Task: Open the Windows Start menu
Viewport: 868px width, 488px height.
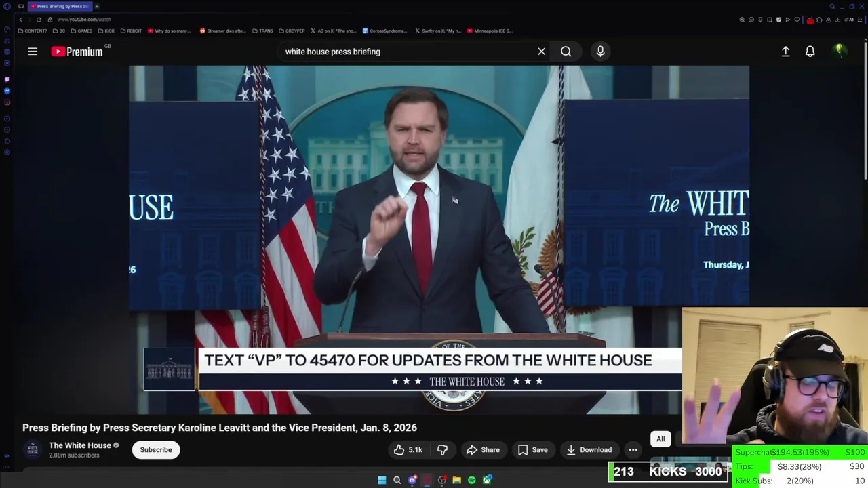Action: pyautogui.click(x=382, y=481)
